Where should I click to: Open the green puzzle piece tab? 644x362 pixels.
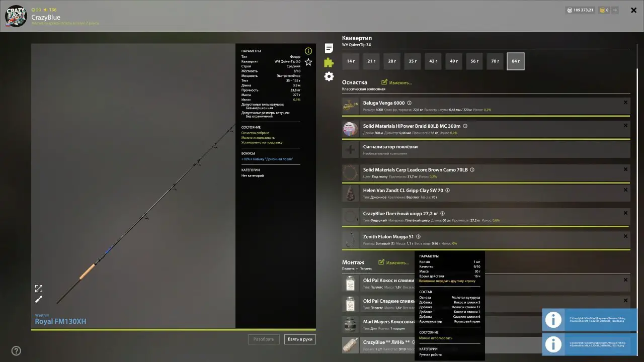coord(329,62)
